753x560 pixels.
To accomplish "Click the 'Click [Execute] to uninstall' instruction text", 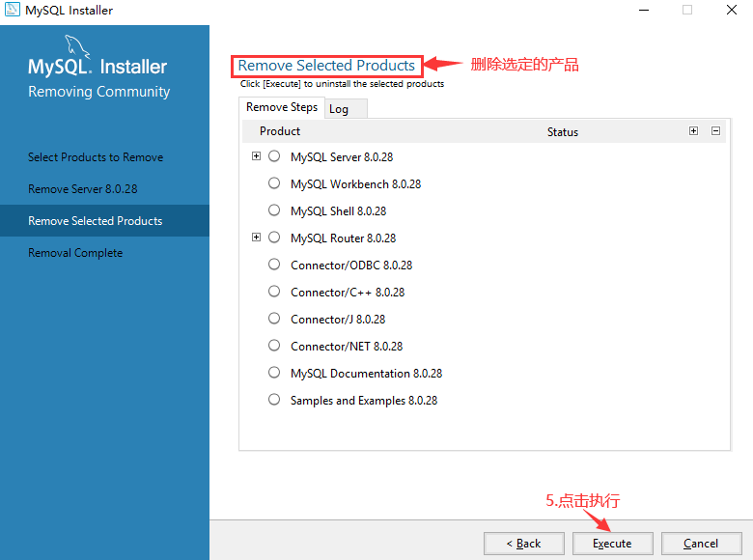I will (343, 84).
